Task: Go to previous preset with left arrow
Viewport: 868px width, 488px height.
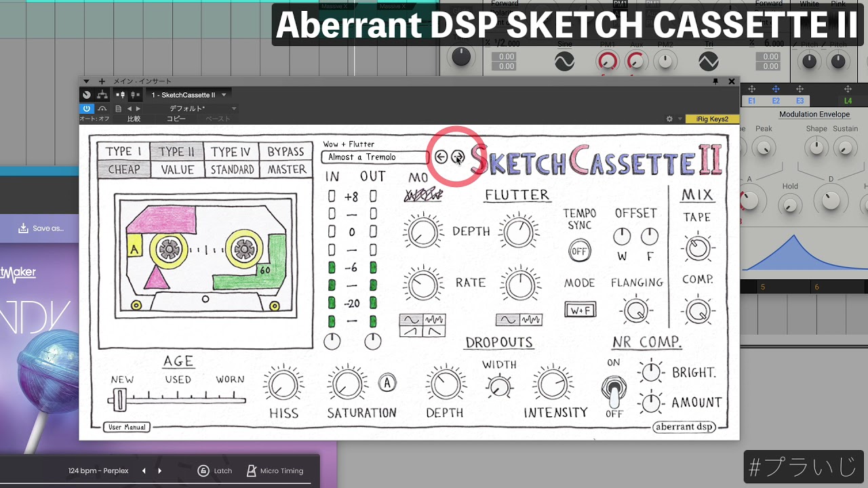Action: 441,157
